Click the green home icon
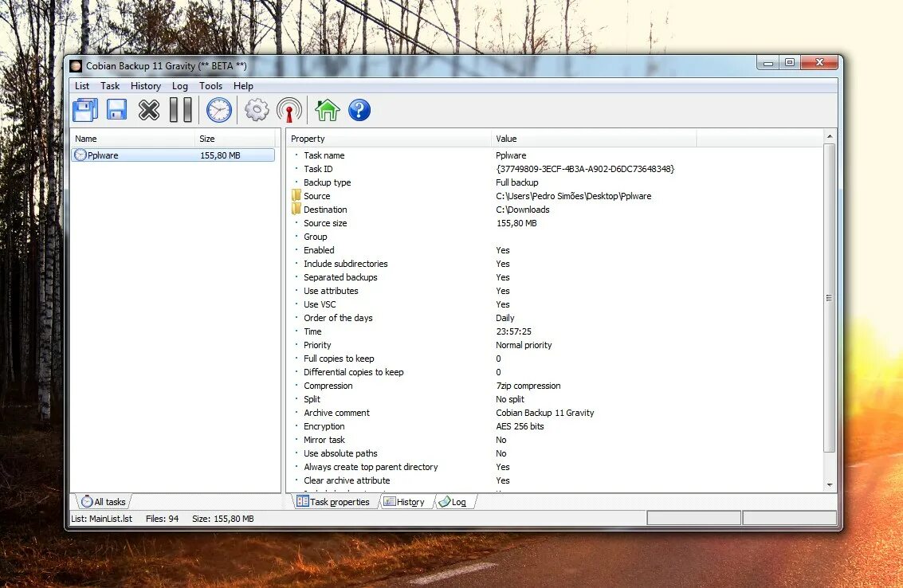This screenshot has height=588, width=903. pyautogui.click(x=327, y=110)
